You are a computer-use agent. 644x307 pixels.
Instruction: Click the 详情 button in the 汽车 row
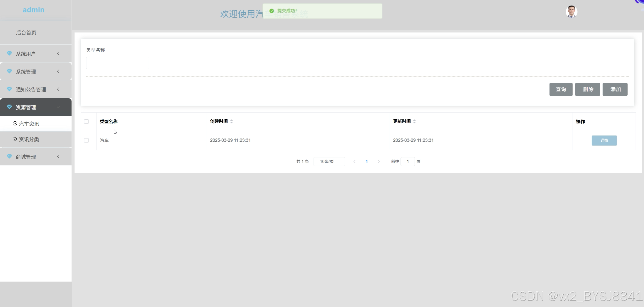coord(604,141)
